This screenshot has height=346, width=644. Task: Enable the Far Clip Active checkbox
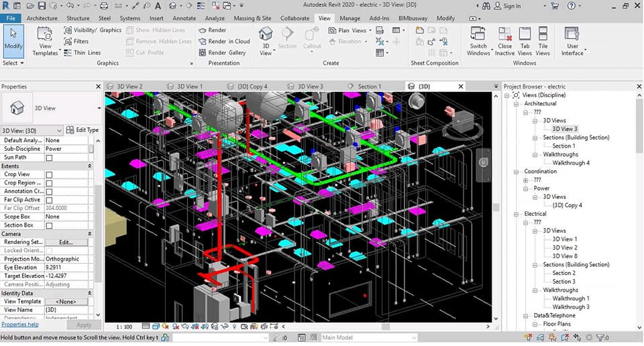point(49,200)
